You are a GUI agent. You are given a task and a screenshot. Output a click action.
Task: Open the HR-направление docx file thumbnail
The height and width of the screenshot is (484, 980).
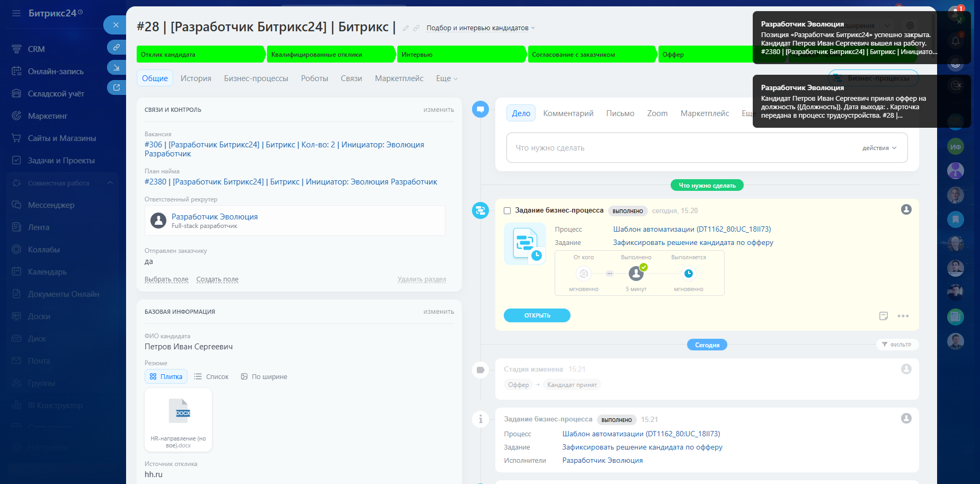(x=178, y=420)
